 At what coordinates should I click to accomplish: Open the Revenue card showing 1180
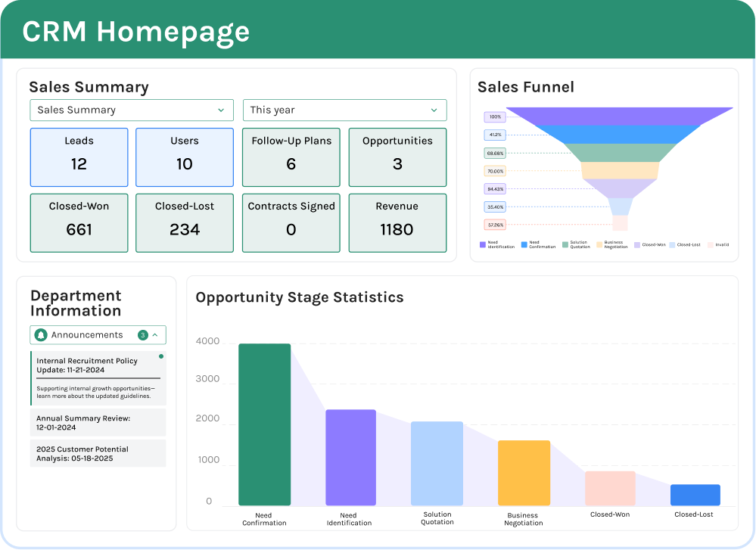coord(397,222)
